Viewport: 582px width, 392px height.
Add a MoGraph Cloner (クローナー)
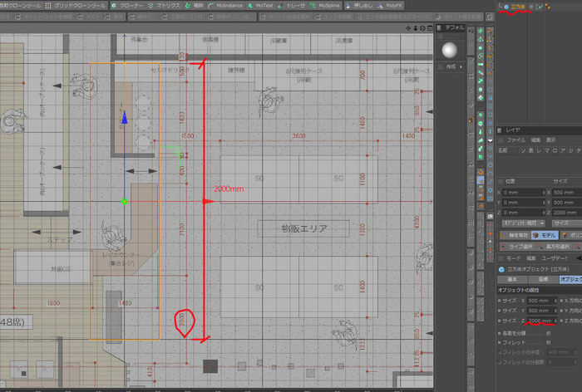(x=127, y=6)
